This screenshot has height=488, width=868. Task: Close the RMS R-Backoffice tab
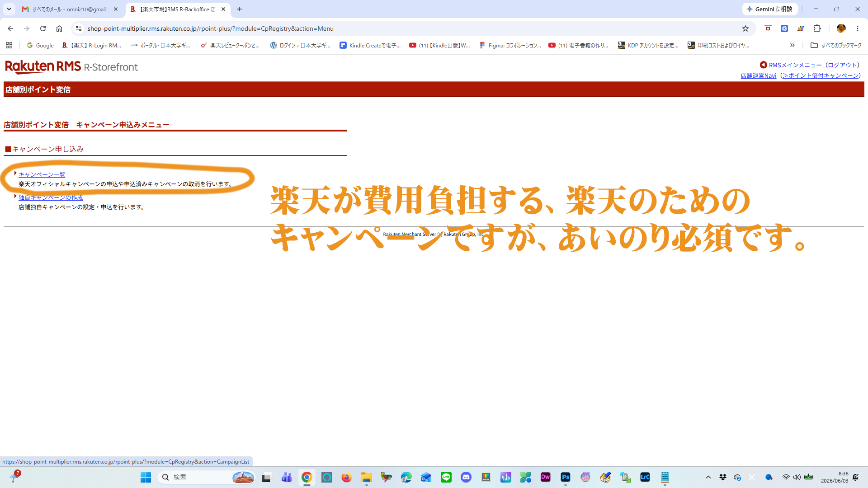(x=223, y=9)
